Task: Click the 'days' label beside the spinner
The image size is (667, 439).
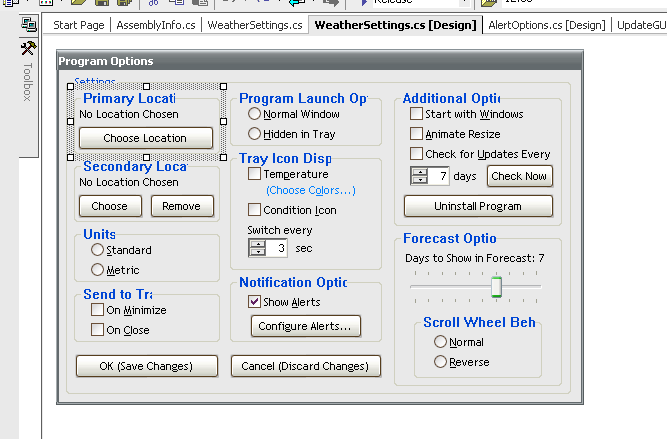Action: tap(465, 176)
